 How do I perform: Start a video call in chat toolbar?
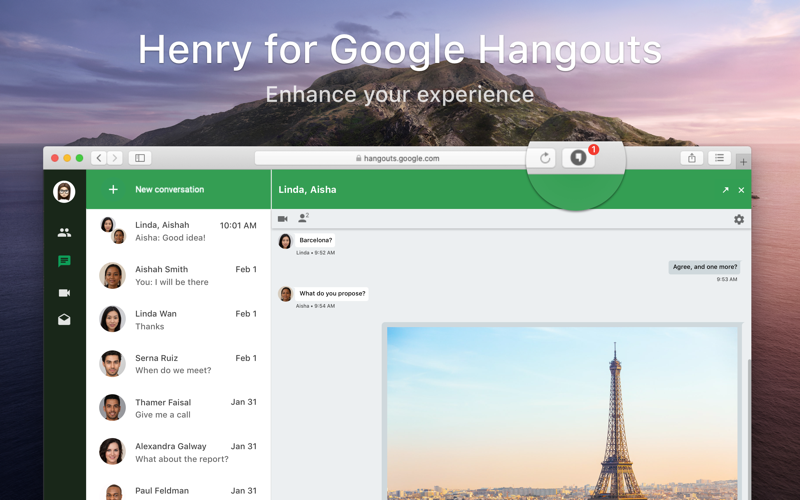click(x=283, y=219)
